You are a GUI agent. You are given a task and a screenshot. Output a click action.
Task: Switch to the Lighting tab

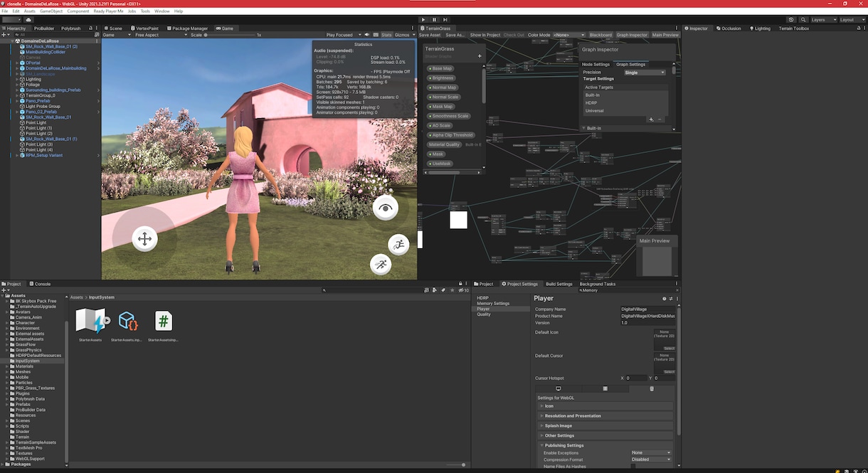pyautogui.click(x=760, y=28)
